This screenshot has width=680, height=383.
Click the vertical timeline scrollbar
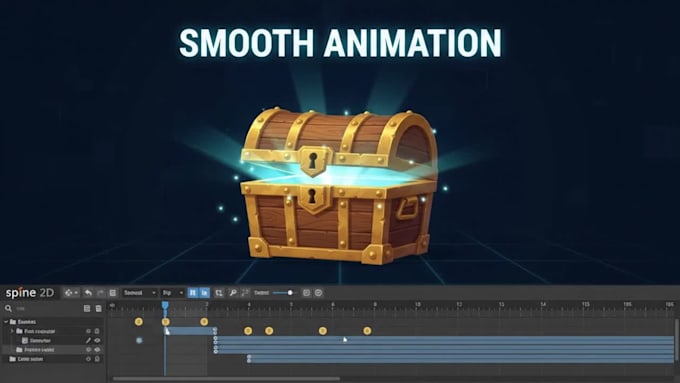[677, 340]
